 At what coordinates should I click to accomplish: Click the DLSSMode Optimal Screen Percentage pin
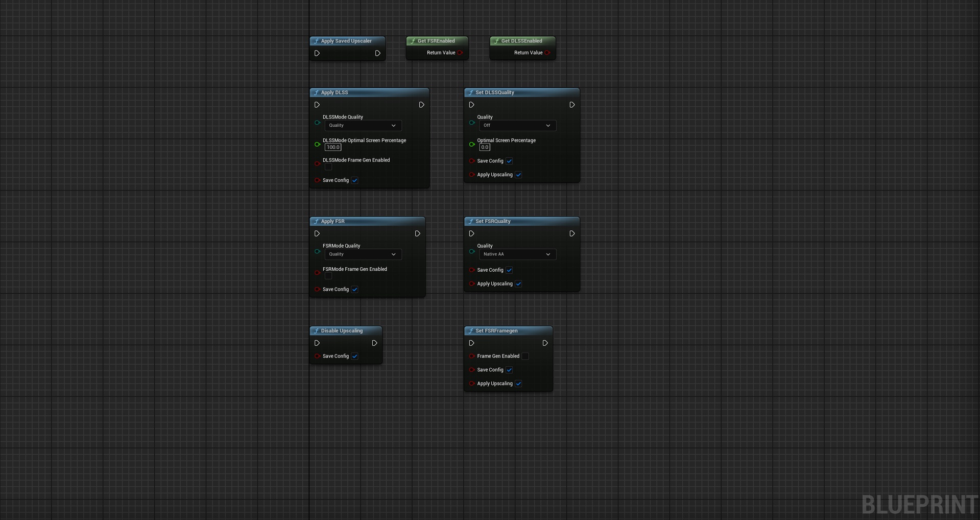[317, 145]
